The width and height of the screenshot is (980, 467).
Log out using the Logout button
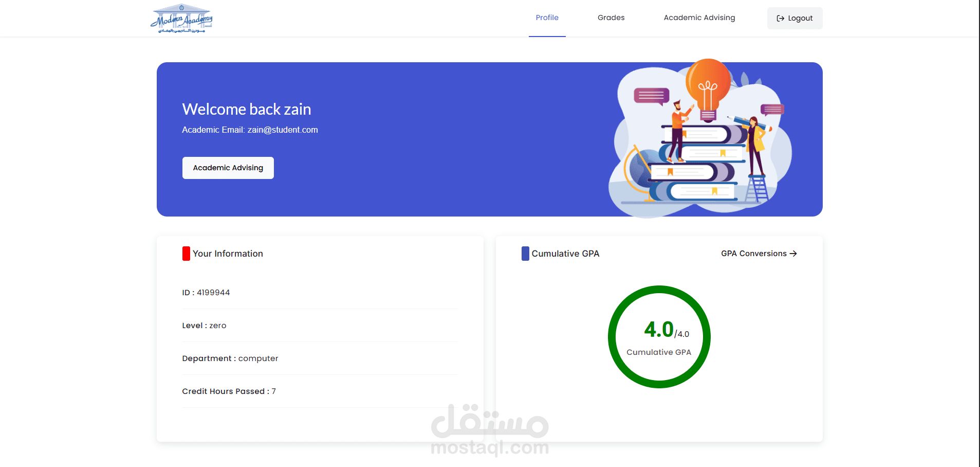click(x=795, y=18)
